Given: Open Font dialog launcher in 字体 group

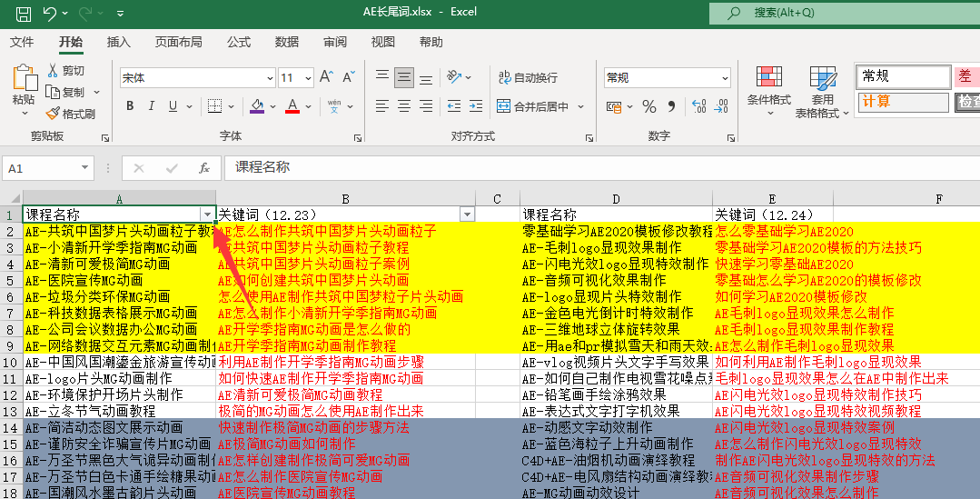Looking at the screenshot, I should point(358,137).
